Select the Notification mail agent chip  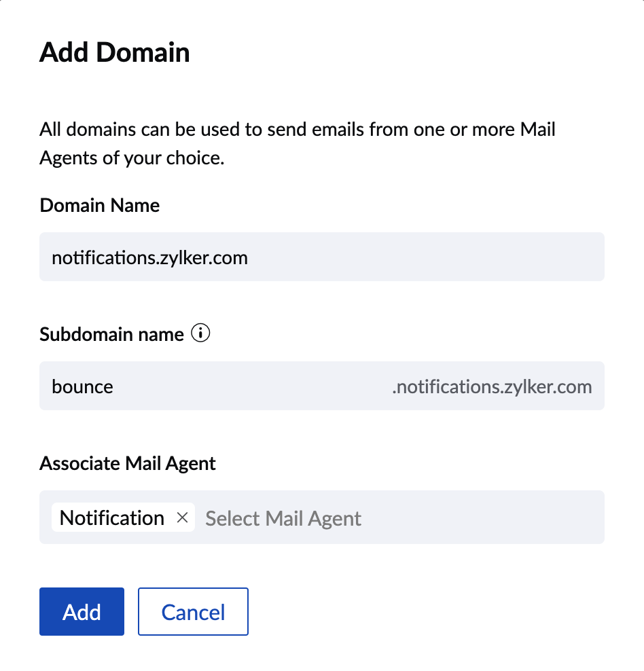[x=112, y=518]
